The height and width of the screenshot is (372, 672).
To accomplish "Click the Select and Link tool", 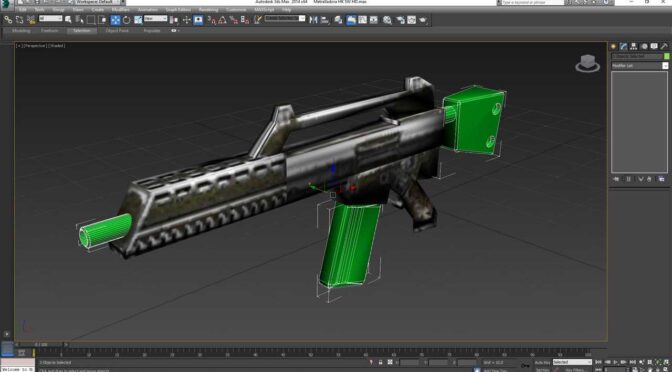I will [x=8, y=20].
